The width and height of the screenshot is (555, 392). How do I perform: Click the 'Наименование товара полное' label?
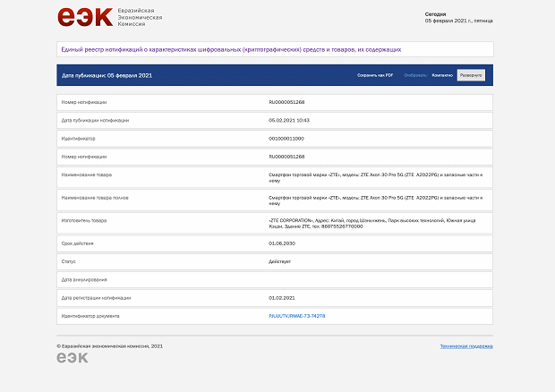pyautogui.click(x=95, y=198)
